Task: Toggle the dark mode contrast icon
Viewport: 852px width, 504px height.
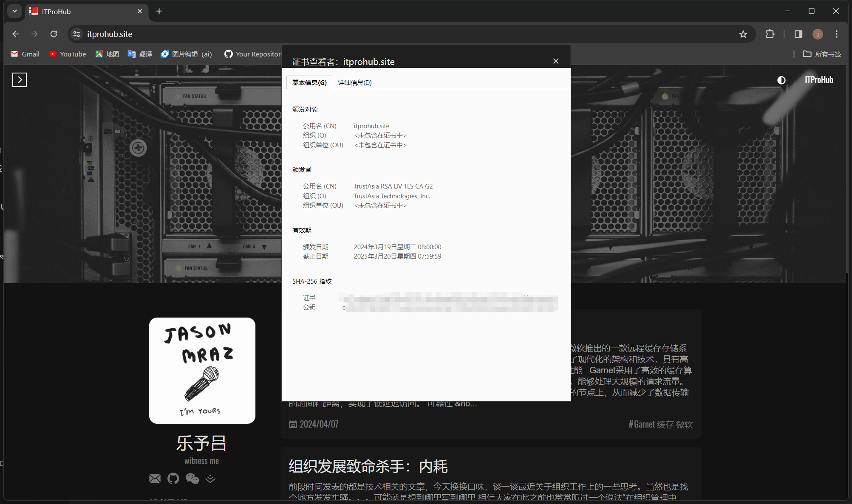Action: (781, 80)
